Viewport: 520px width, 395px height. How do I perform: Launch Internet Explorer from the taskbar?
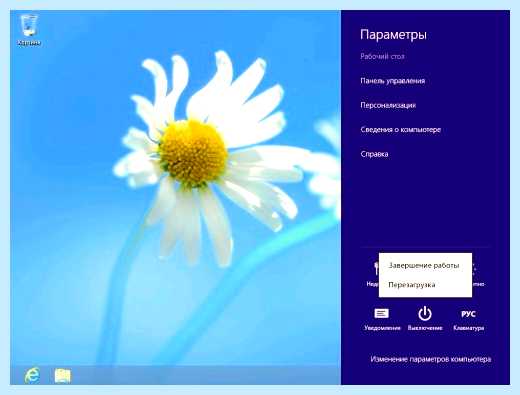[32, 376]
